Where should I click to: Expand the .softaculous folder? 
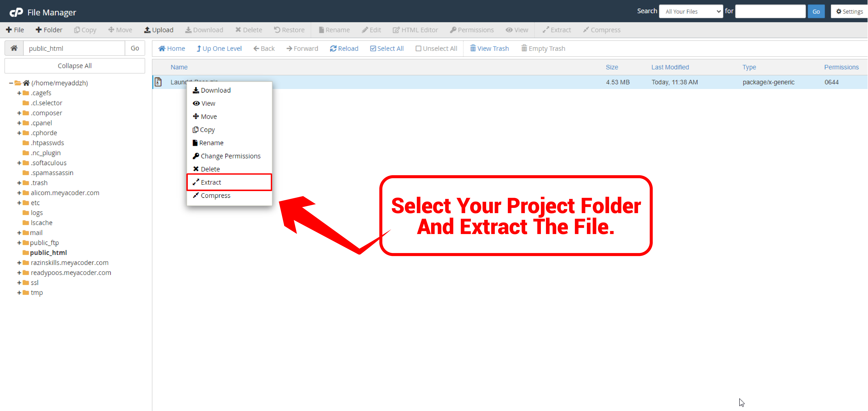(x=19, y=163)
